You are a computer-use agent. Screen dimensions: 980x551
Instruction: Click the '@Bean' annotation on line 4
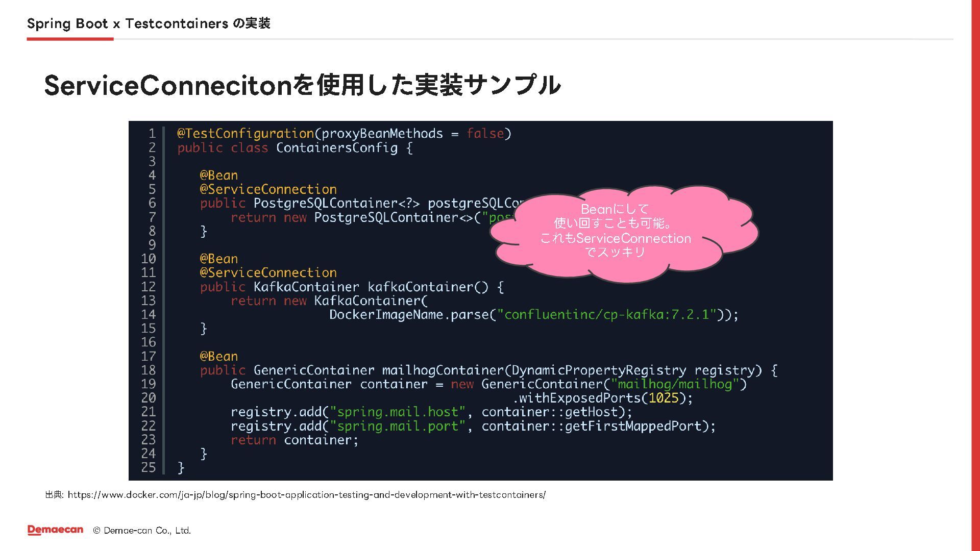[219, 175]
